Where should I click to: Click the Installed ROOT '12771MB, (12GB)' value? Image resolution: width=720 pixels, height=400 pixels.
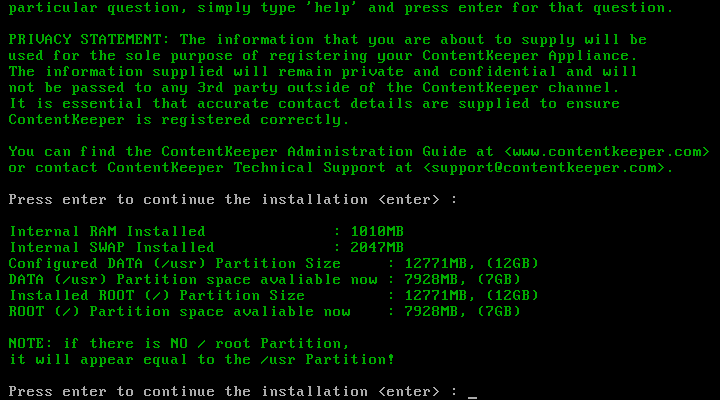(x=472, y=295)
